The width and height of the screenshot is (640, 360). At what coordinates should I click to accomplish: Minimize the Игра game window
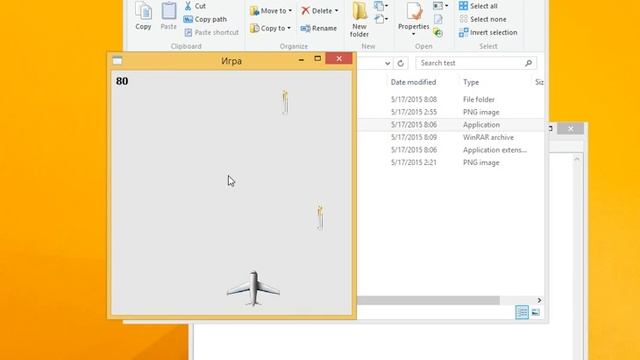tap(301, 60)
